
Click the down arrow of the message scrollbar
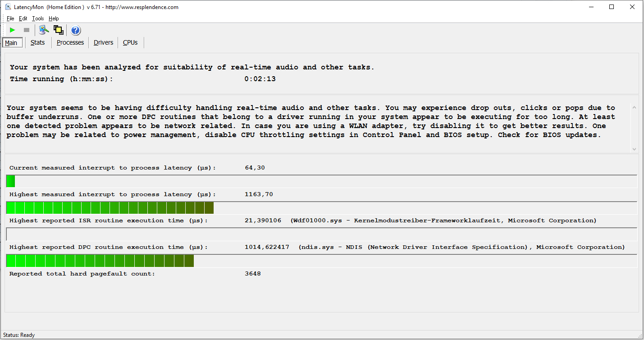click(x=635, y=149)
